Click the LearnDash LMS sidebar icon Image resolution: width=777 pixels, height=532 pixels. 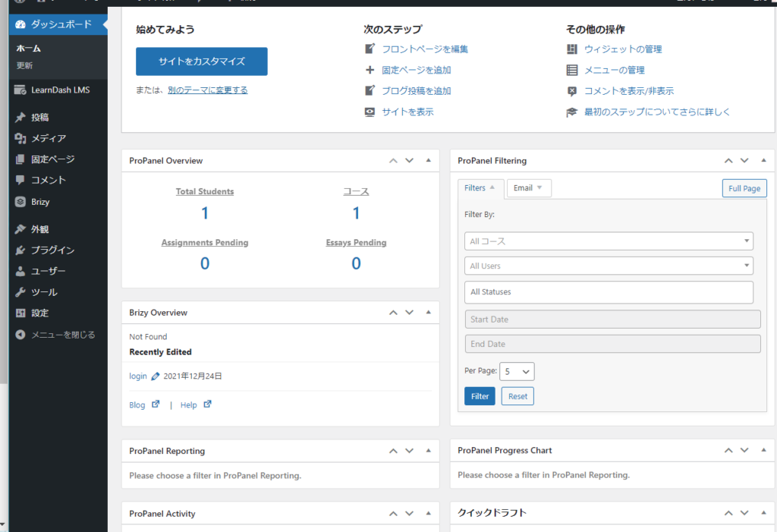[20, 90]
